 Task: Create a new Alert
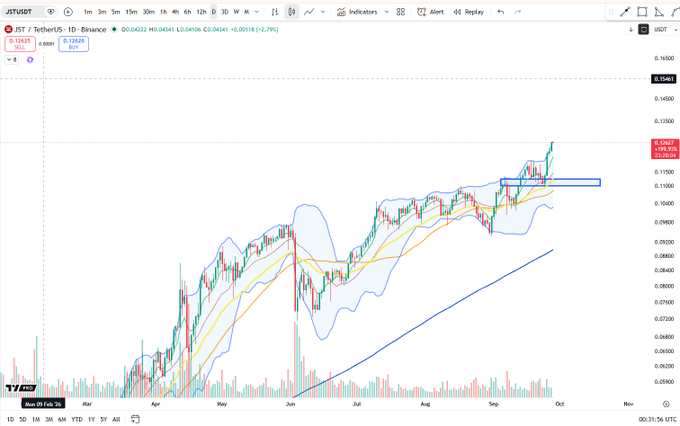click(x=430, y=12)
